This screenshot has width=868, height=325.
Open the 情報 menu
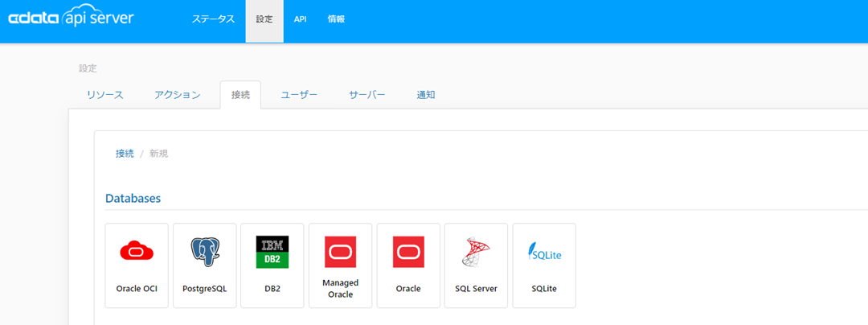[x=336, y=19]
